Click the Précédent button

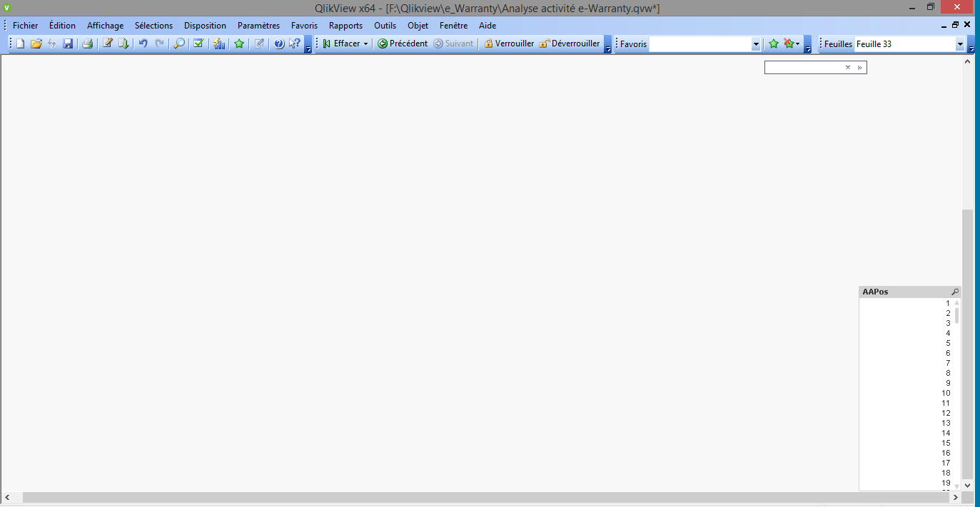pyautogui.click(x=403, y=43)
